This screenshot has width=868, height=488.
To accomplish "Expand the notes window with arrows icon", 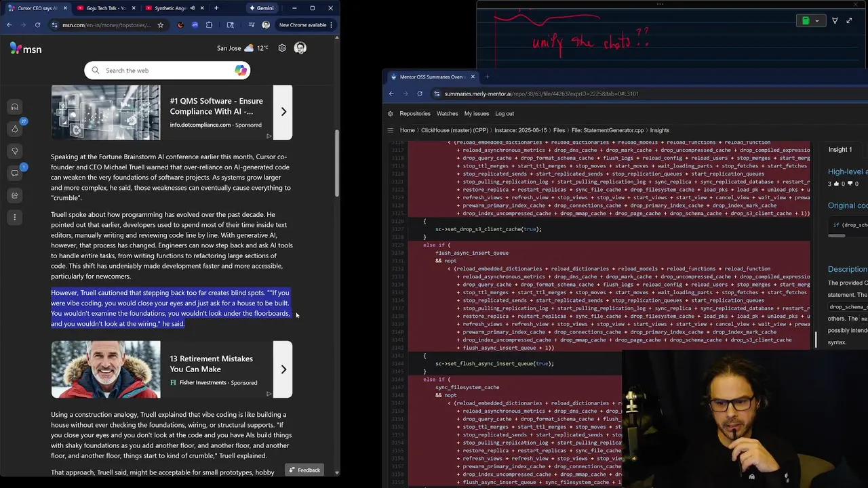I will [x=849, y=21].
